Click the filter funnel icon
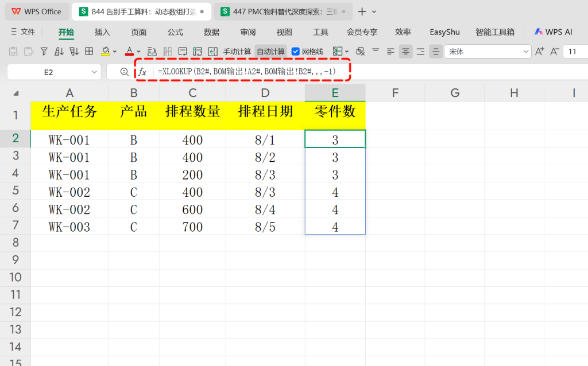 coord(44,51)
